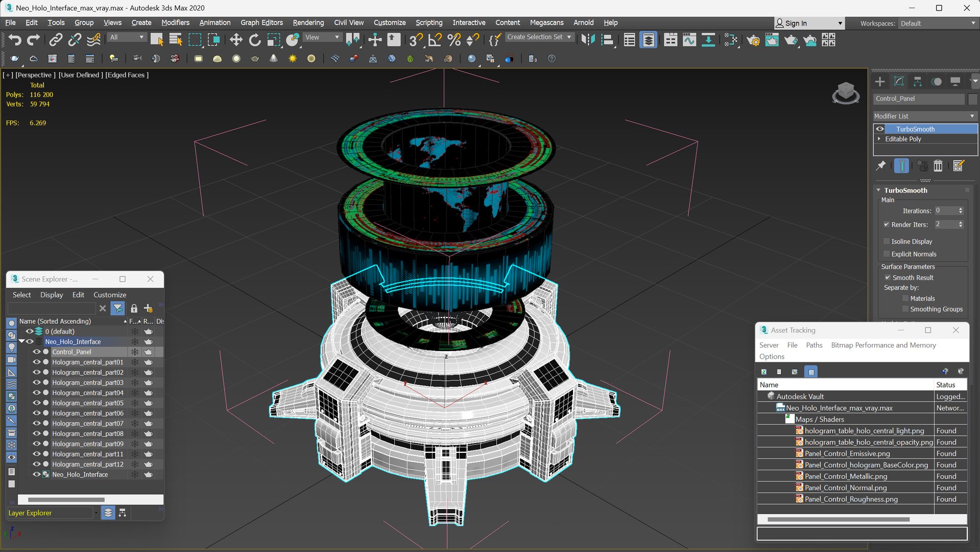Screen dimensions: 980x552
Task: Open Scene Explorer Display menu
Action: tap(52, 295)
